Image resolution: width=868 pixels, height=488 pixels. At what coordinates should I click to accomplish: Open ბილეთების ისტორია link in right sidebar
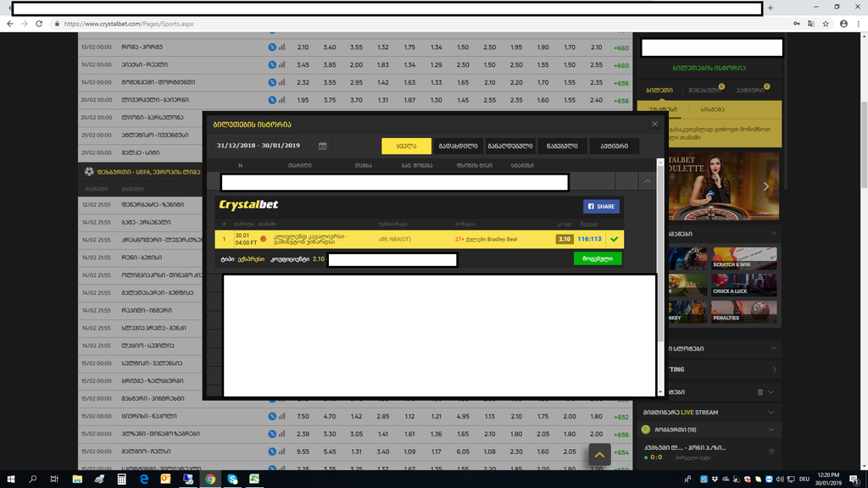[x=709, y=68]
